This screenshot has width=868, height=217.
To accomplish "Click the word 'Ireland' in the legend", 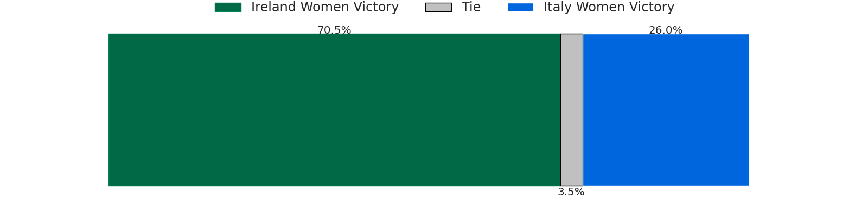I will pos(273,7).
